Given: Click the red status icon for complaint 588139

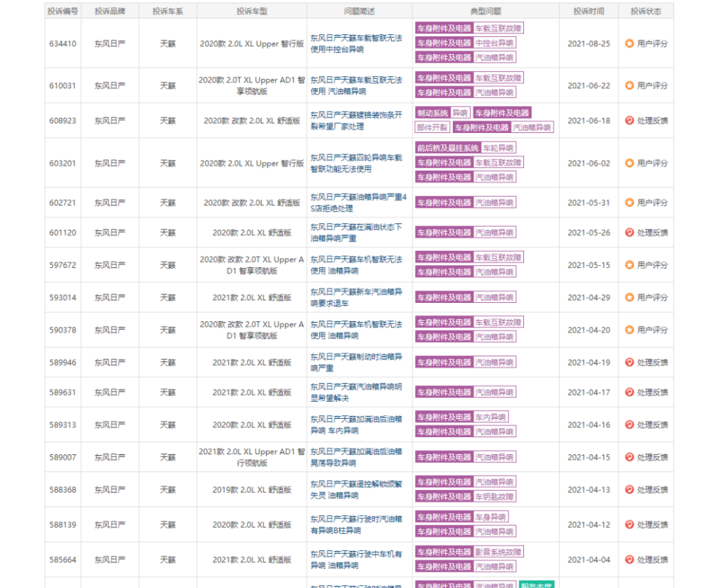Looking at the screenshot, I should [x=629, y=525].
